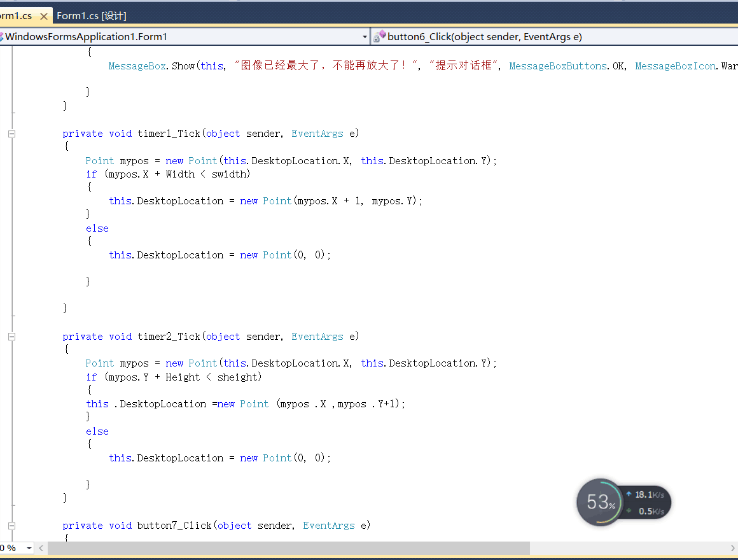Select the Form1.cs code tab
The width and height of the screenshot is (738, 560).
pyautogui.click(x=16, y=16)
